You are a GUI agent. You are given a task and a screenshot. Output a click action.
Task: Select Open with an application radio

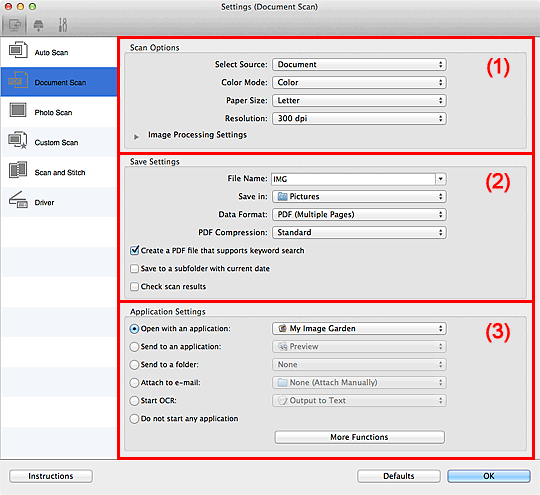(x=134, y=329)
